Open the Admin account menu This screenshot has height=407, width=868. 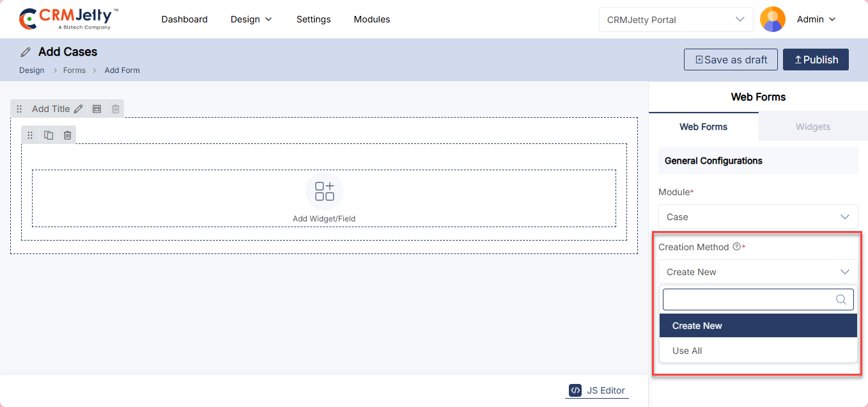(x=816, y=19)
